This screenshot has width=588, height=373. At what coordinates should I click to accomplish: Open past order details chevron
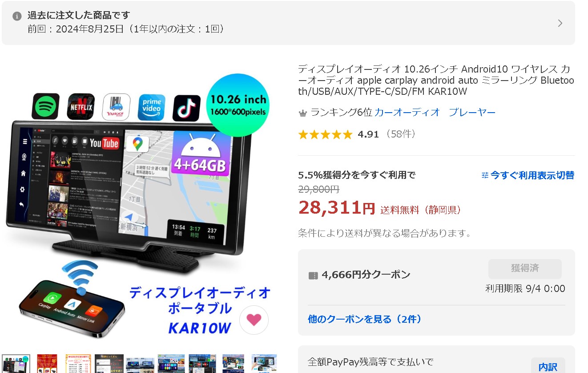(x=560, y=23)
